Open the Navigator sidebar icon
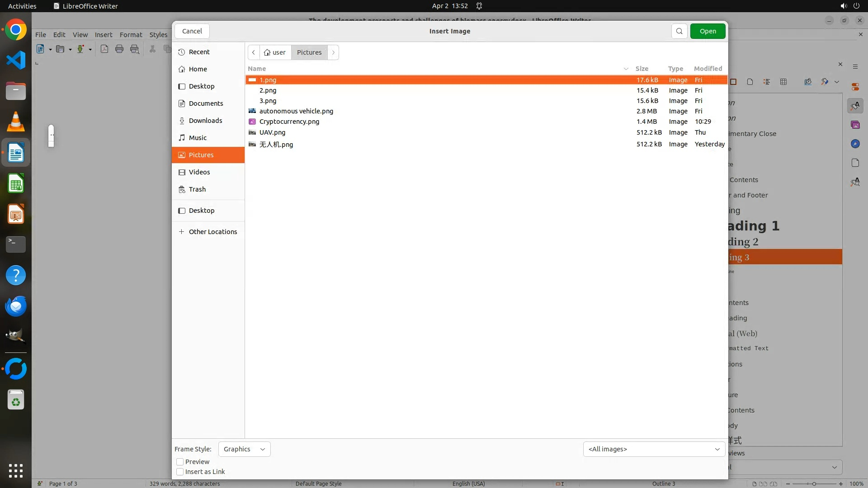The width and height of the screenshot is (868, 488). pyautogui.click(x=855, y=144)
